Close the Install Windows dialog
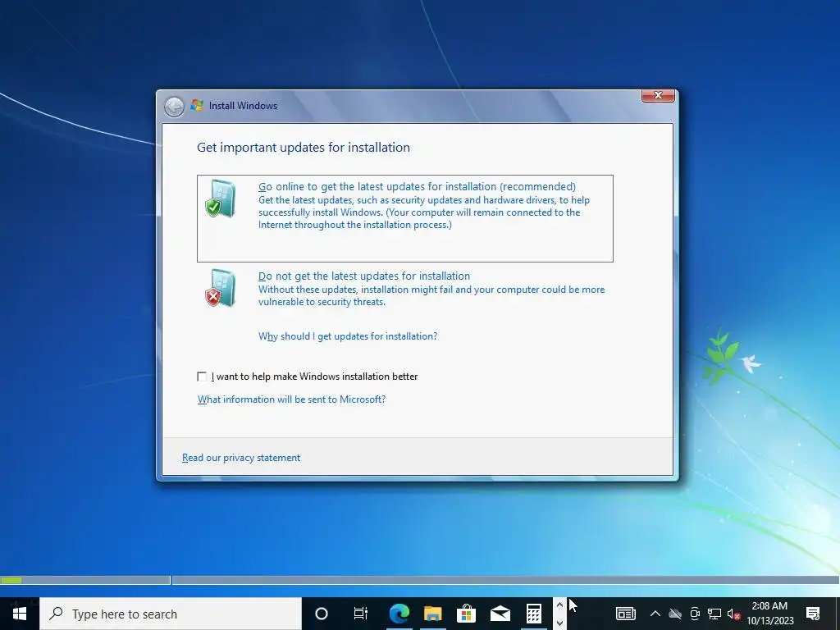 (x=658, y=95)
